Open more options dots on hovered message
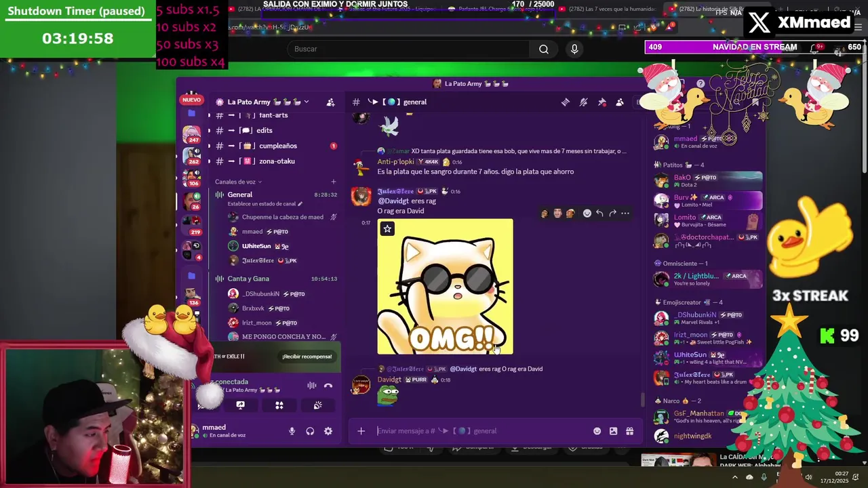Screen dimensions: 868x488 [x=625, y=213]
